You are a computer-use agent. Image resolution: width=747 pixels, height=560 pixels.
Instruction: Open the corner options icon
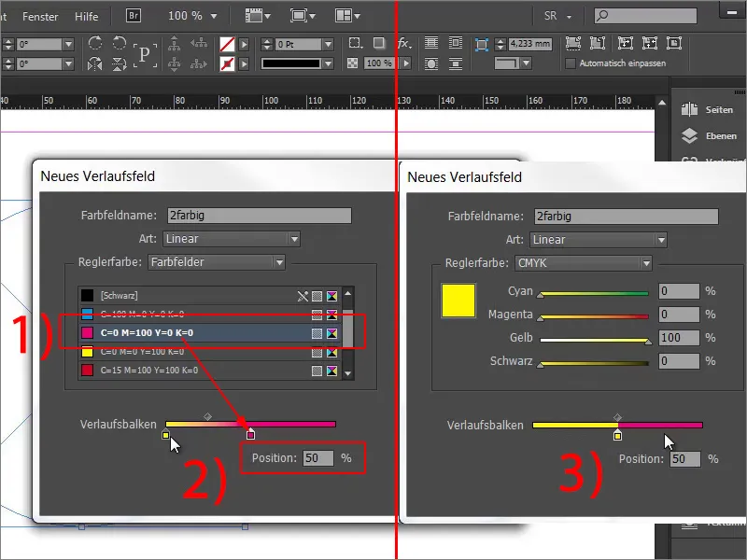355,43
